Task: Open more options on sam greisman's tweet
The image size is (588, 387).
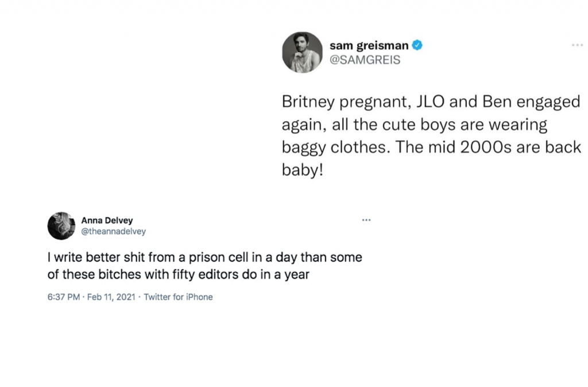Action: [577, 45]
